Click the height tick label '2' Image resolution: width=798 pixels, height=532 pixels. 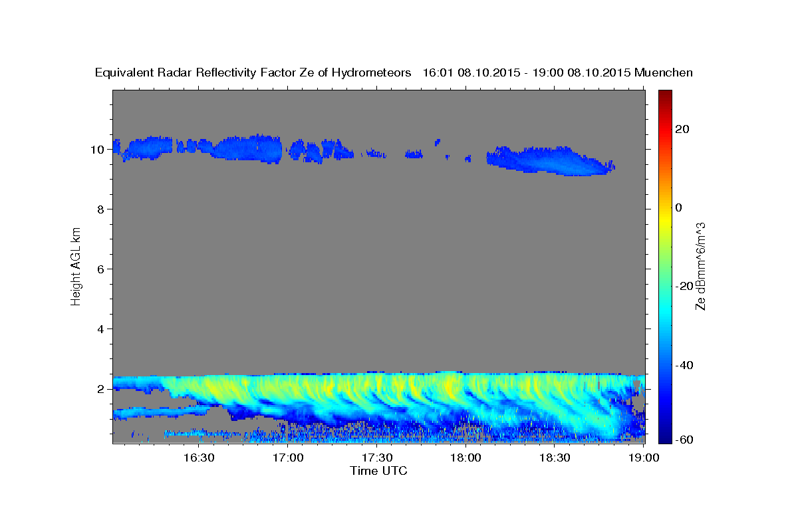coord(100,389)
